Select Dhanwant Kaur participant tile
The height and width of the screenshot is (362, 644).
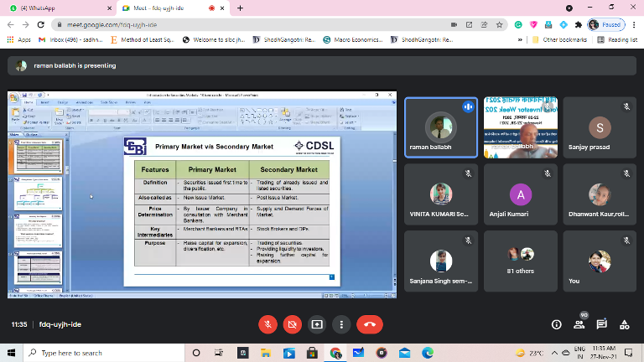pyautogui.click(x=600, y=194)
